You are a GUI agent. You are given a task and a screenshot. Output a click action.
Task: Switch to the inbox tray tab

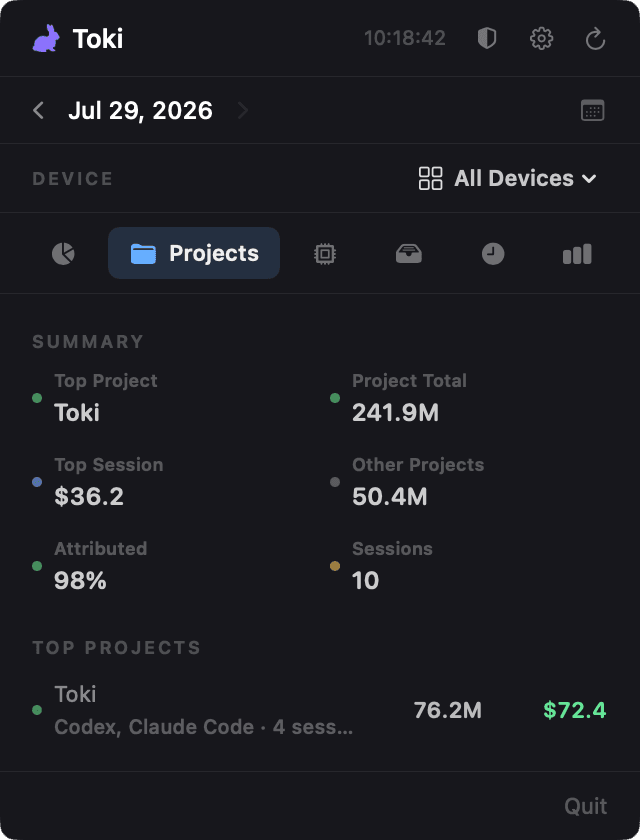[x=409, y=253]
